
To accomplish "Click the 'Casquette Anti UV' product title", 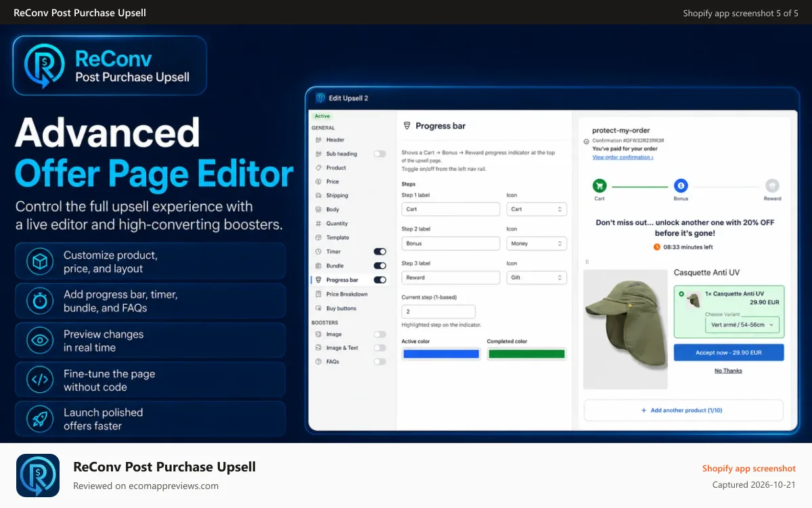I will [x=706, y=272].
